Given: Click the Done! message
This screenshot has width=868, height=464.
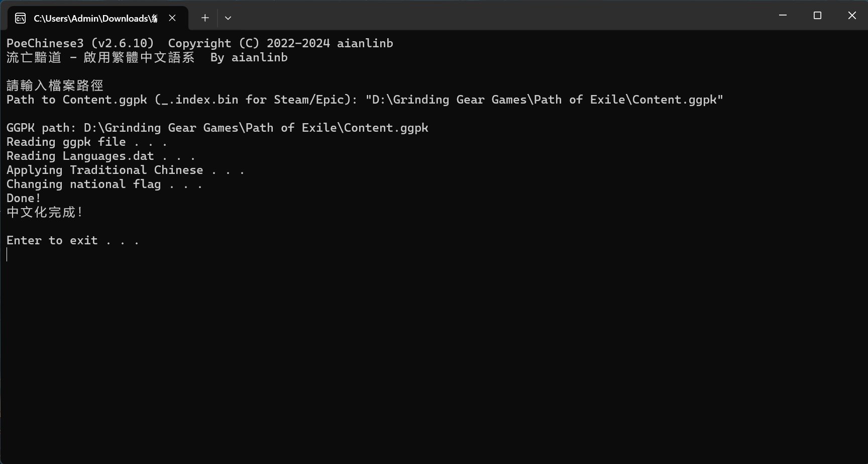Looking at the screenshot, I should click(x=24, y=198).
